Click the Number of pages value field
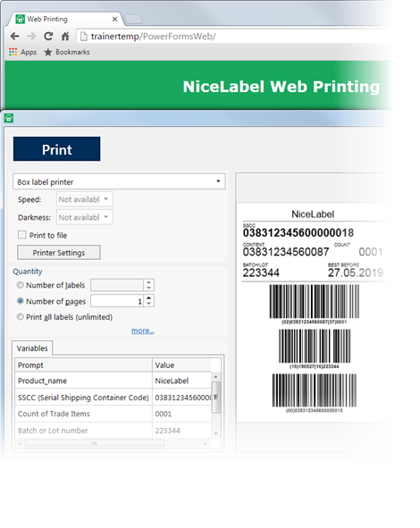Image resolution: width=420 pixels, height=528 pixels. [x=117, y=301]
